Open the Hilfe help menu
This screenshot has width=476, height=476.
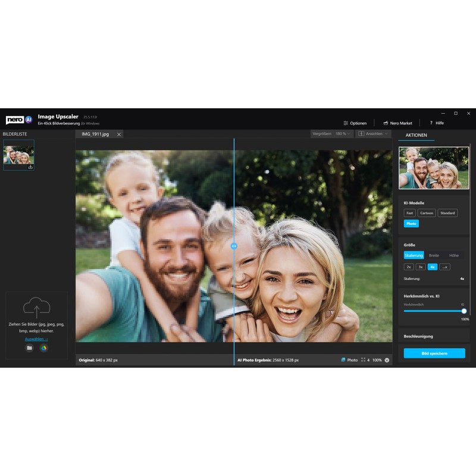[436, 123]
